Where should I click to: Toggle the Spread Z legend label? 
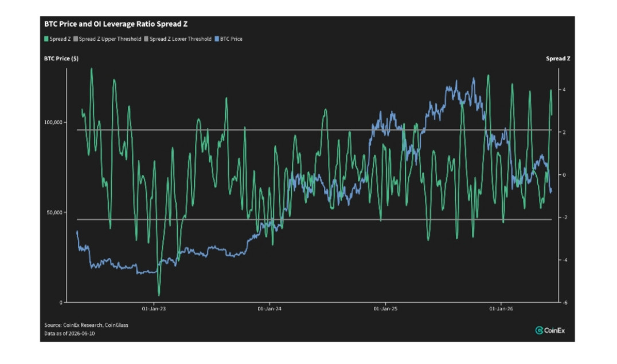pyautogui.click(x=60, y=39)
